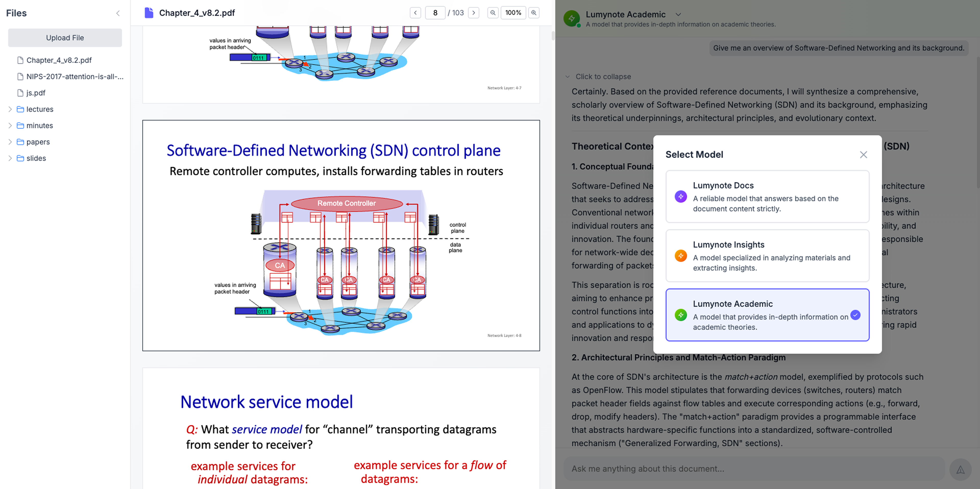This screenshot has height=489, width=980.
Task: Expand the lectures folder
Action: (10, 109)
